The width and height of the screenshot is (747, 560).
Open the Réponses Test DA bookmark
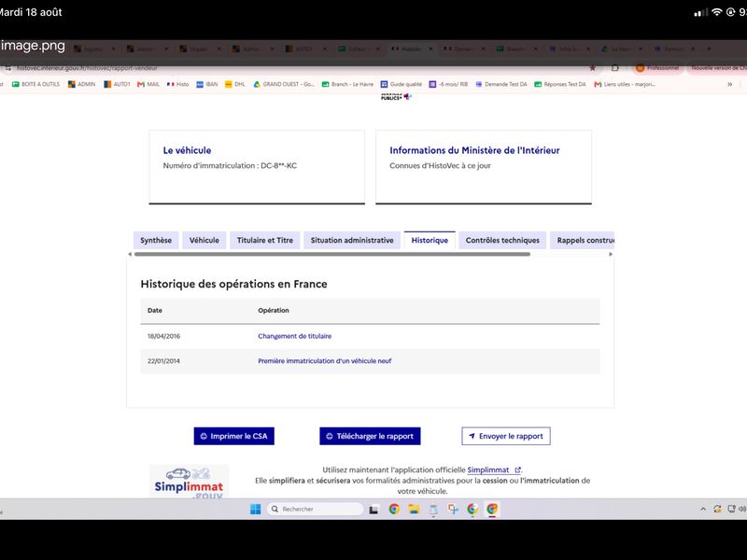(559, 84)
